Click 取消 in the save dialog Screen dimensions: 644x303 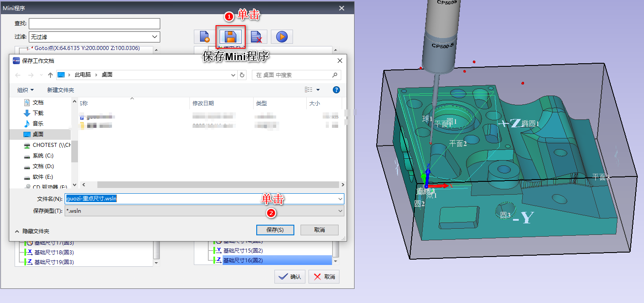(320, 230)
